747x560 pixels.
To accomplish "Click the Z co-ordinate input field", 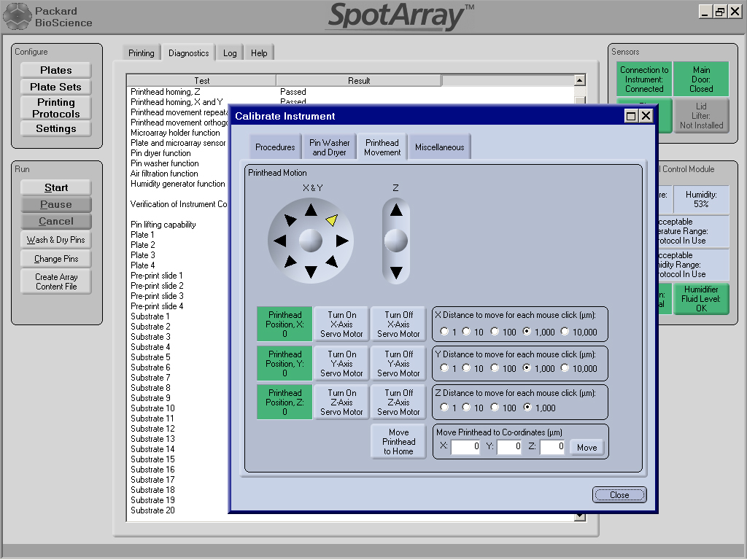I will [x=553, y=447].
